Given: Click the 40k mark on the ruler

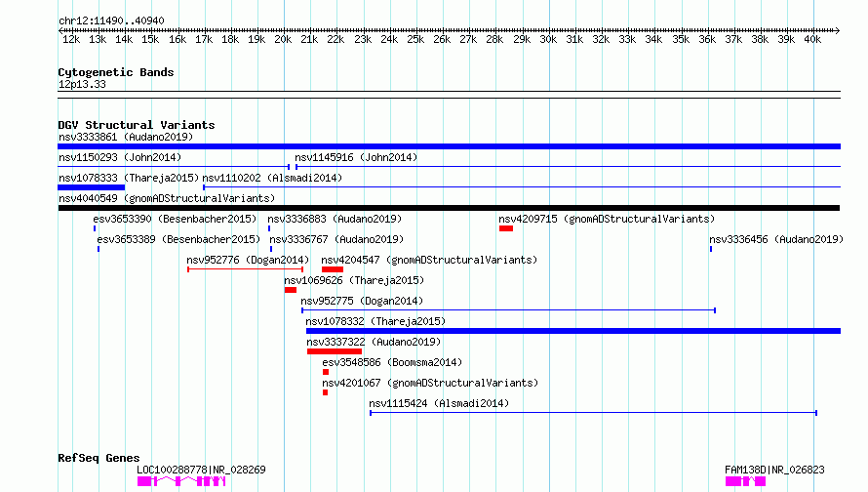Looking at the screenshot, I should coord(812,39).
